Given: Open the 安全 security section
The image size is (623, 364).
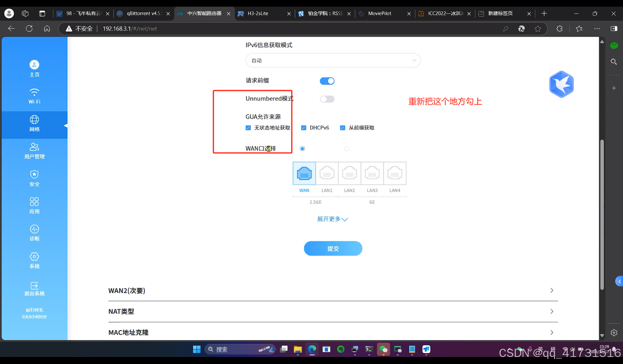Looking at the screenshot, I should [x=34, y=178].
